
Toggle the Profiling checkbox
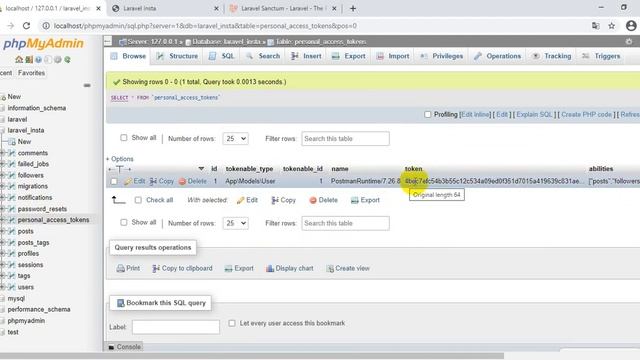click(x=427, y=115)
